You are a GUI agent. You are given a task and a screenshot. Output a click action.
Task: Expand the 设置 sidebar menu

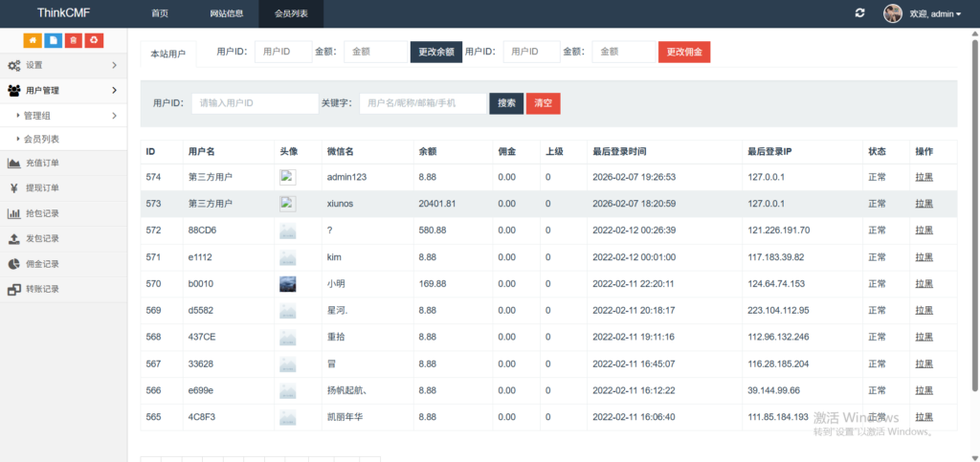(63, 65)
